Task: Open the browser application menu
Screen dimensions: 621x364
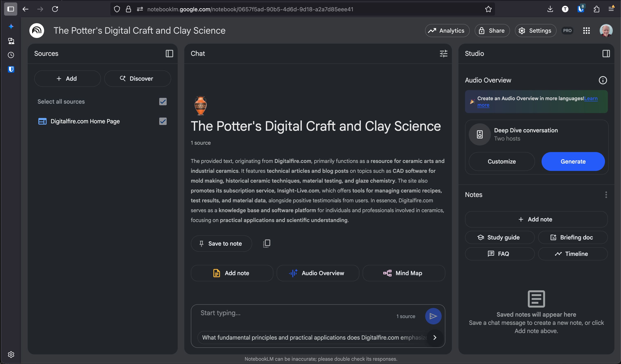Action: (x=611, y=9)
